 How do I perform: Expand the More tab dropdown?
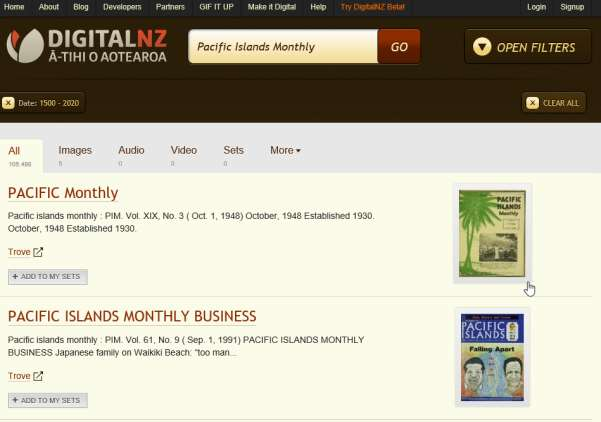tap(285, 150)
